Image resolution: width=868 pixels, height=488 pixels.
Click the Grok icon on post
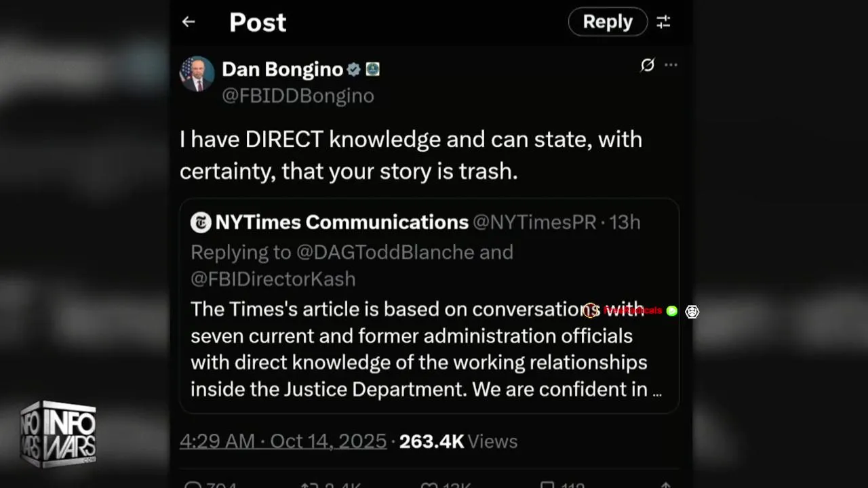[x=648, y=65]
